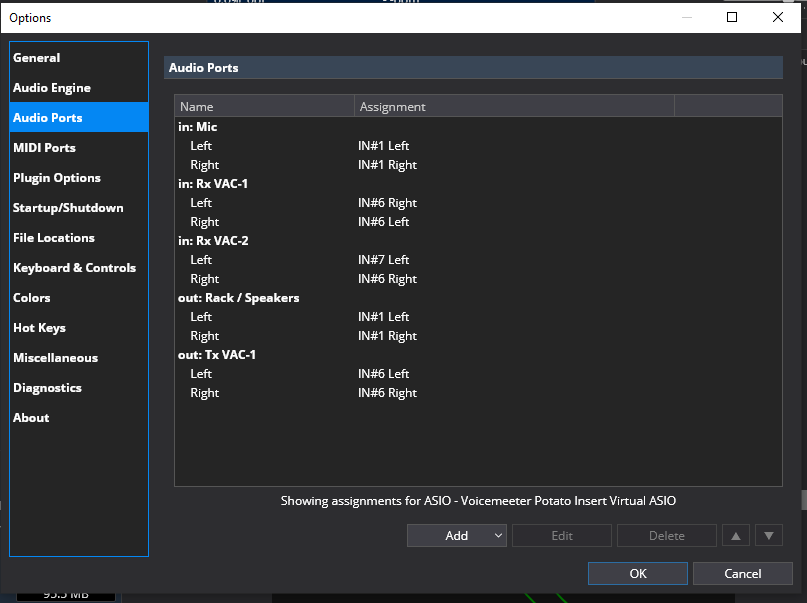The image size is (807, 603).
Task: Close the Options dialog window
Action: tap(778, 17)
